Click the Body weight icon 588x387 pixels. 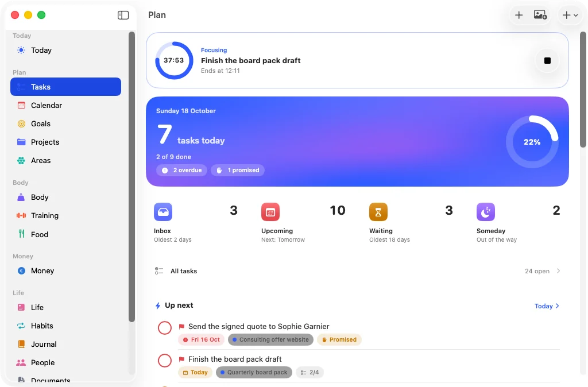click(x=21, y=198)
